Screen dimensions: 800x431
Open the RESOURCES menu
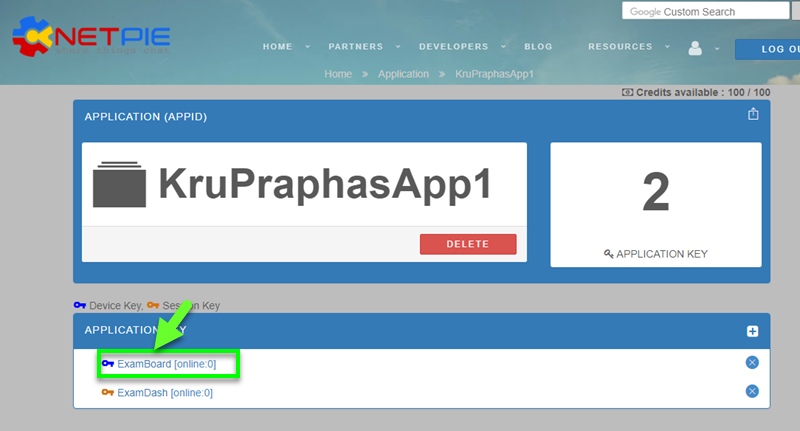click(620, 46)
